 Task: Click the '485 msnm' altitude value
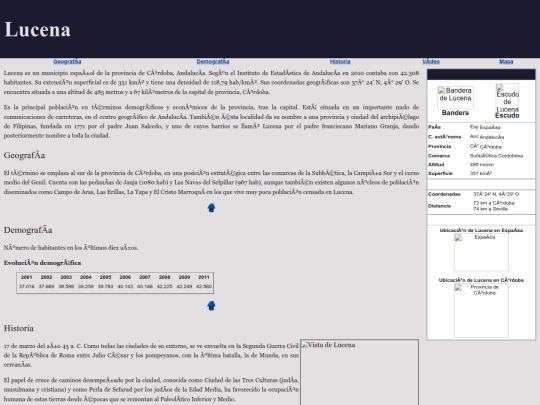tap(481, 165)
